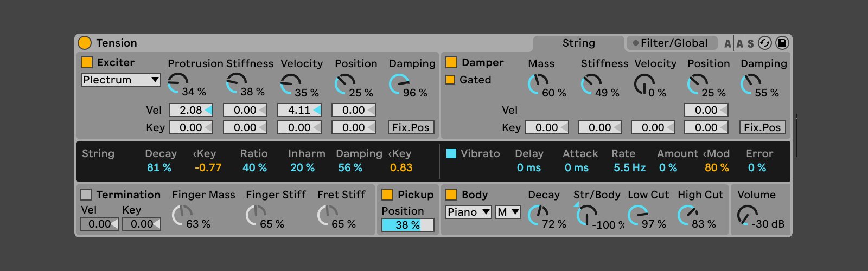Click the Exciter Fix.Pos button

(x=411, y=127)
